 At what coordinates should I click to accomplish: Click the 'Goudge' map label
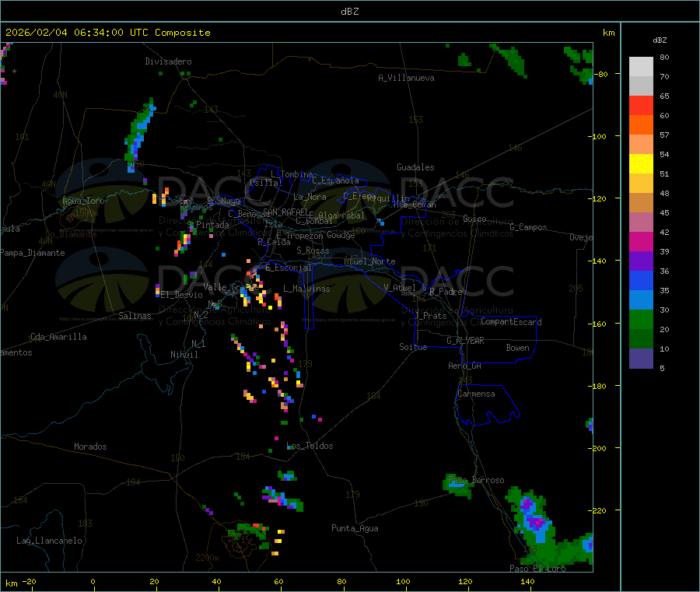(341, 235)
